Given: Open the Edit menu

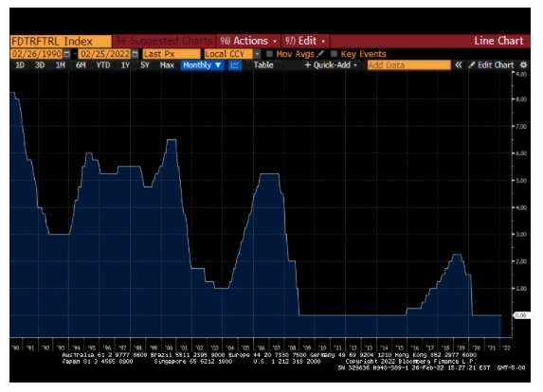Looking at the screenshot, I should (305, 41).
